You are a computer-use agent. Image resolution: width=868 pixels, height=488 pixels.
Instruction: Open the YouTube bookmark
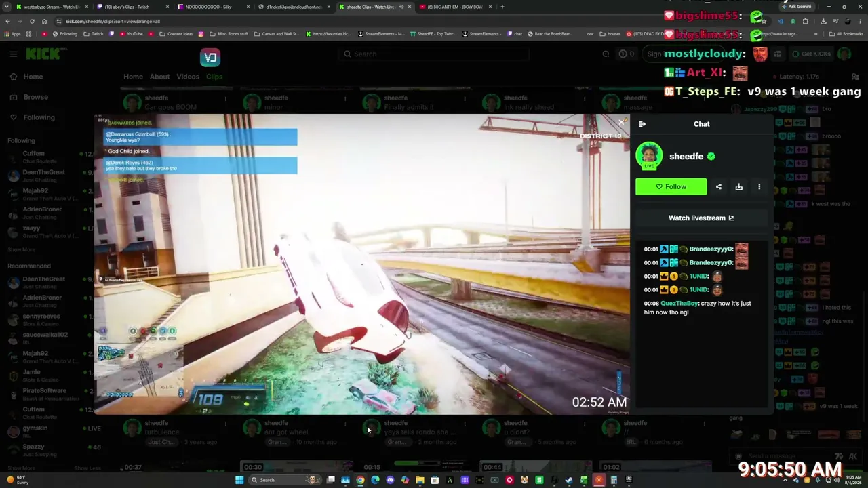tap(131, 34)
